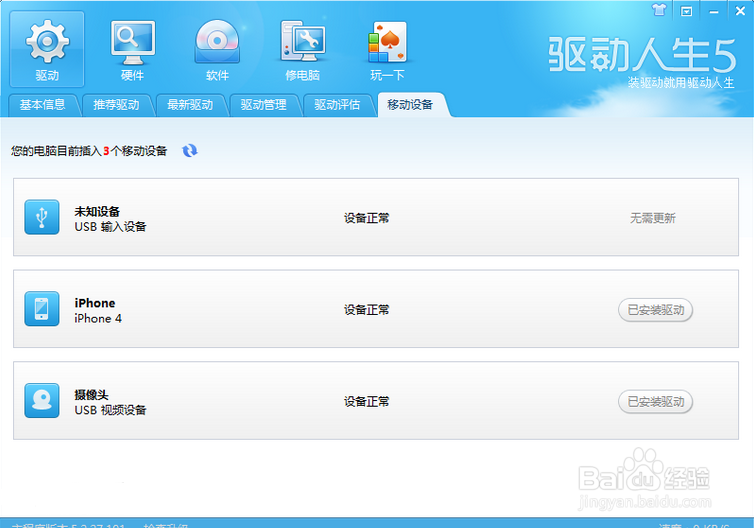Open the 驱动 gear section
Image resolution: width=754 pixels, height=528 pixels.
pyautogui.click(x=47, y=50)
